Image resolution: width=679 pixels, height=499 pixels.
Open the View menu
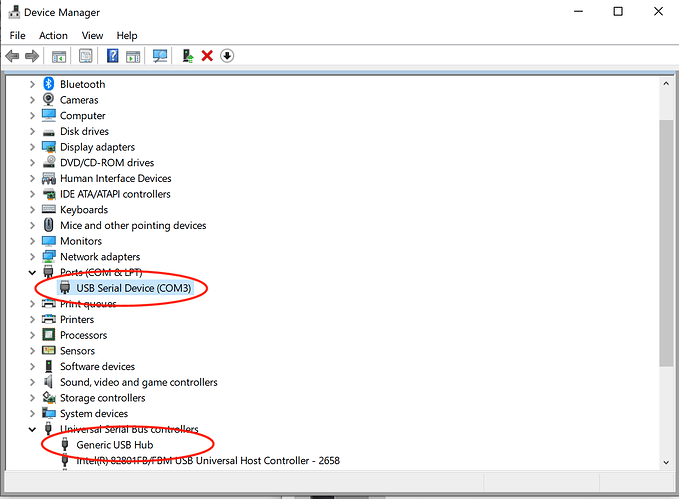pos(92,36)
